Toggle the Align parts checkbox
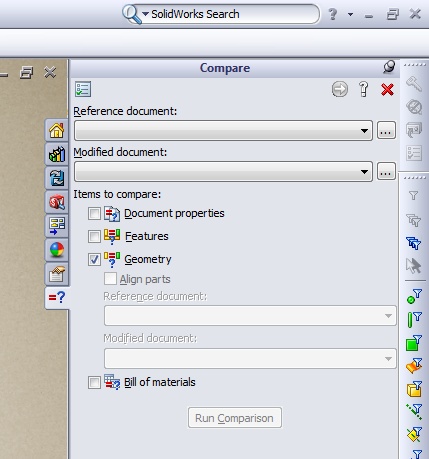 point(110,279)
